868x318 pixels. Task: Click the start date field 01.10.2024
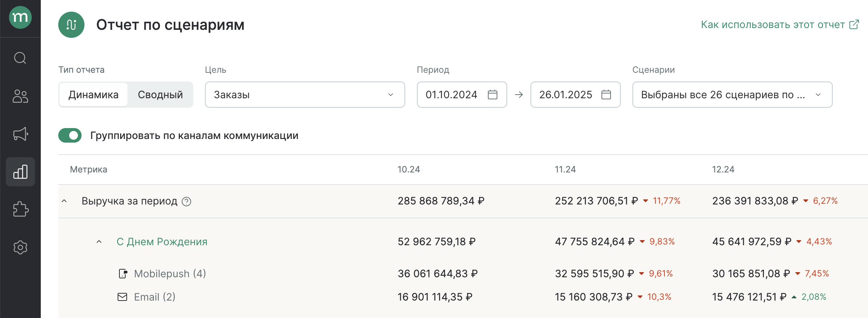(x=462, y=95)
